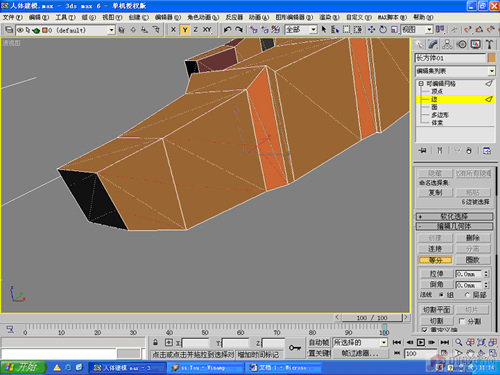Select the 组 normal radio button
The width and height of the screenshot is (500, 375).
441,295
